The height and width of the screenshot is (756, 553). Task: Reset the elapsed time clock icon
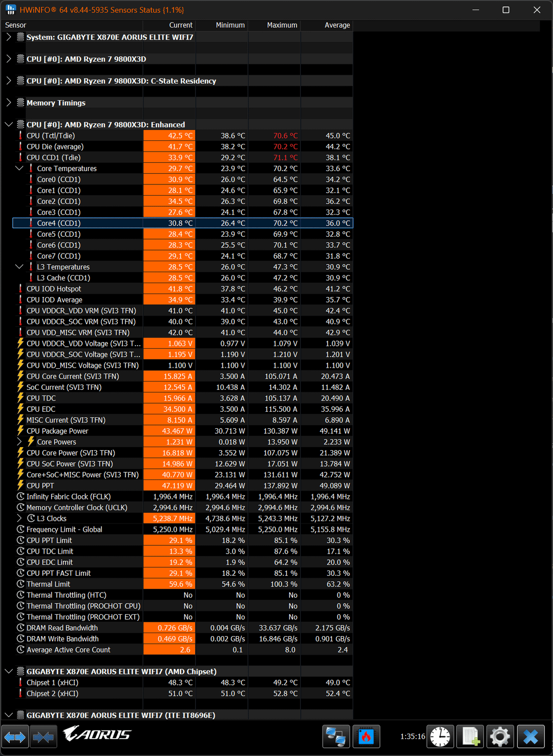440,737
